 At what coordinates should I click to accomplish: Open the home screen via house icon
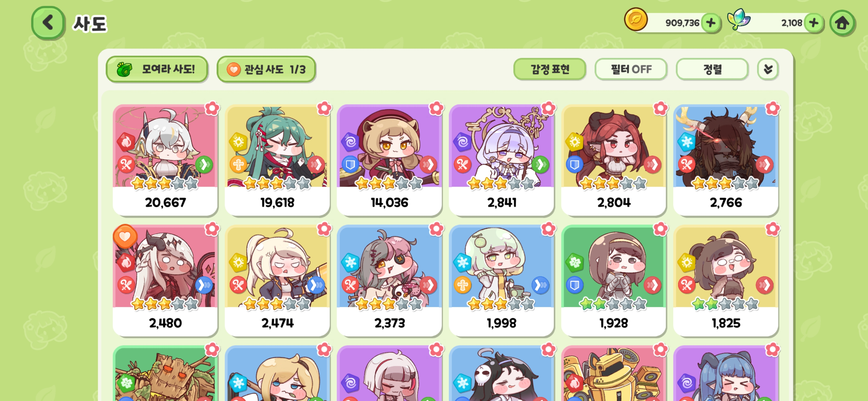842,23
